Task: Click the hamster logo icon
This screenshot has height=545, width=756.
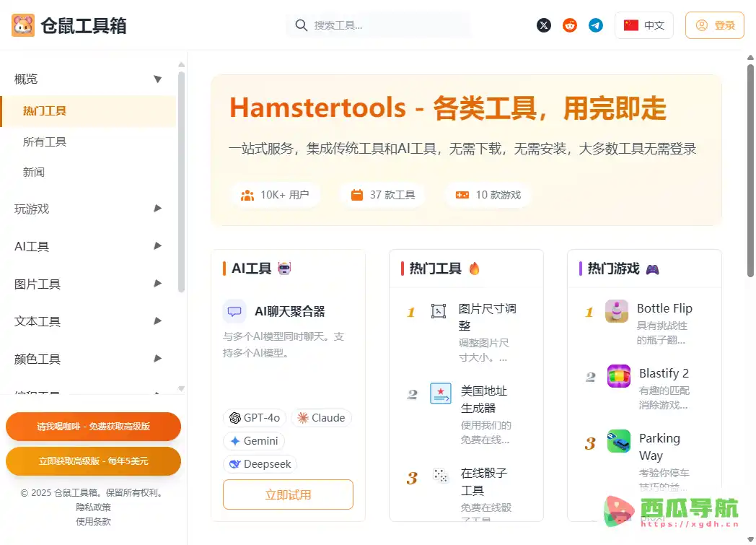Action: [23, 25]
